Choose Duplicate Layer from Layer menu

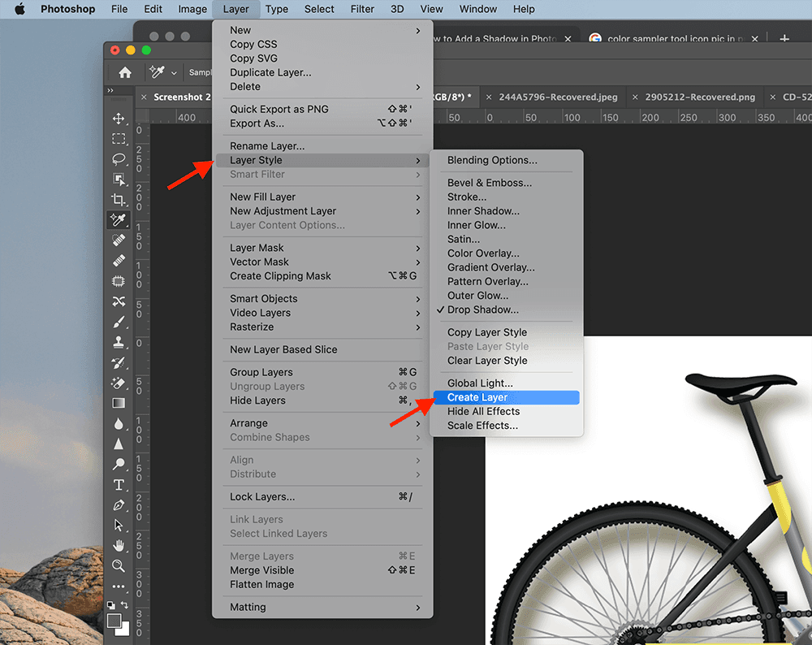(322, 72)
